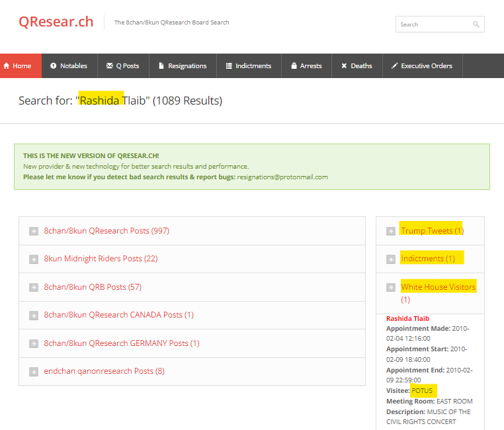The width and height of the screenshot is (504, 430).
Task: Click 'Meeting Room: EAST ROOM' text
Action: 429,402
